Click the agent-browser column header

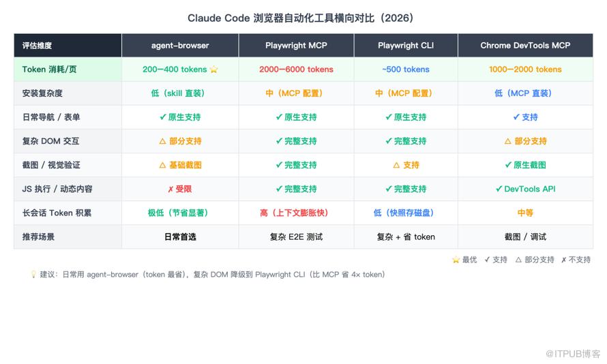coord(180,45)
